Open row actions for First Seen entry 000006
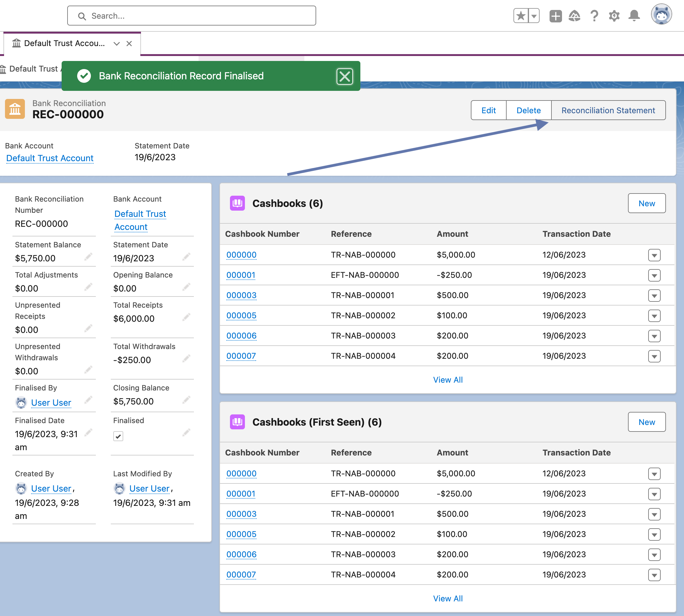 (654, 555)
